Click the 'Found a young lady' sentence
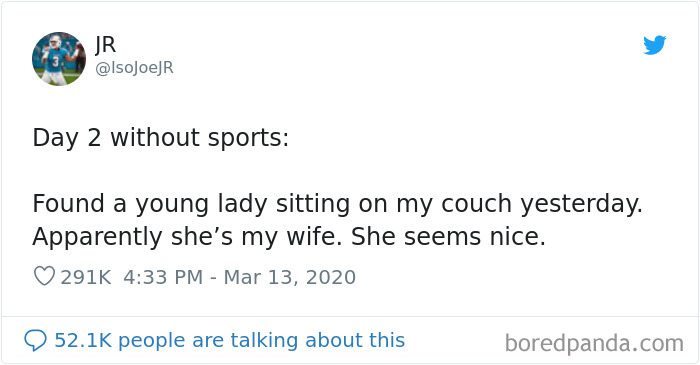Image resolution: width=700 pixels, height=365 pixels. point(338,204)
